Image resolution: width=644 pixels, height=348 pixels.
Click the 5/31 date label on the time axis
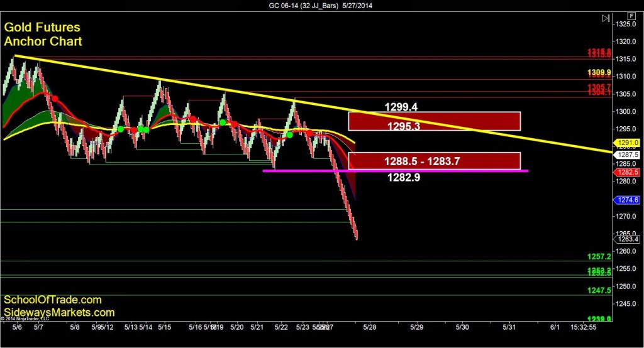pos(509,327)
